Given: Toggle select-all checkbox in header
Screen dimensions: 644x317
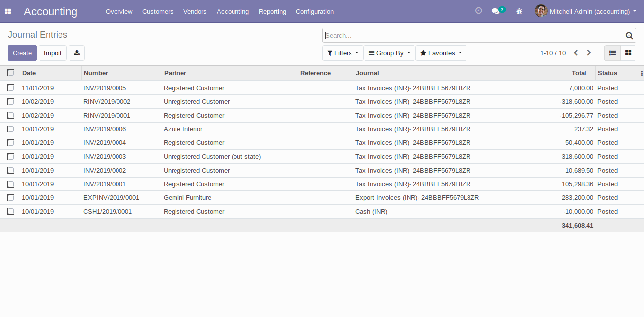Looking at the screenshot, I should click(11, 73).
